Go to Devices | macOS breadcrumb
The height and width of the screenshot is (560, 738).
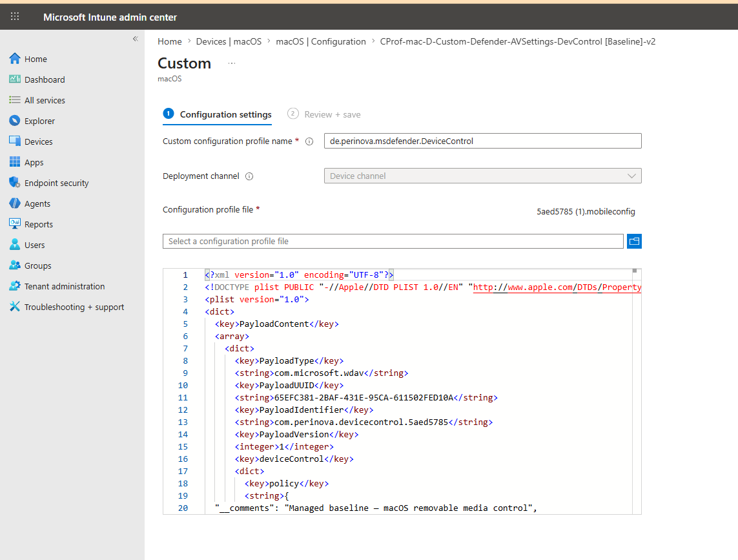pyautogui.click(x=229, y=41)
